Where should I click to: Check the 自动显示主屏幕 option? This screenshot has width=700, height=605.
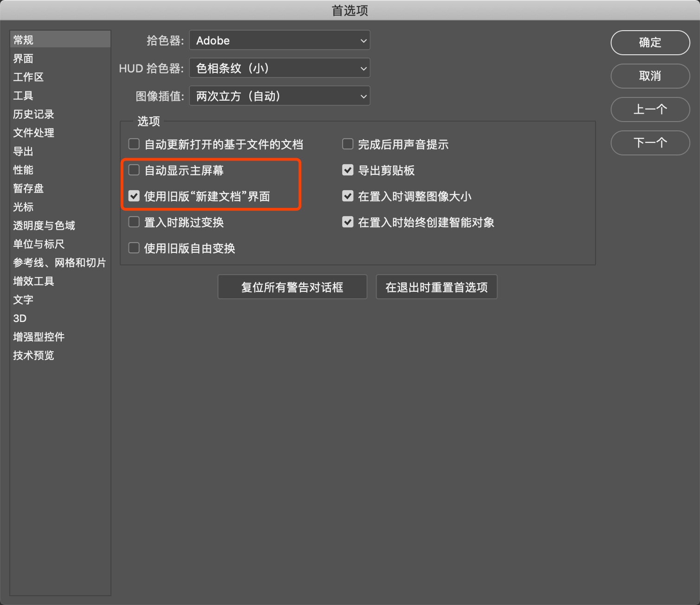pos(134,170)
